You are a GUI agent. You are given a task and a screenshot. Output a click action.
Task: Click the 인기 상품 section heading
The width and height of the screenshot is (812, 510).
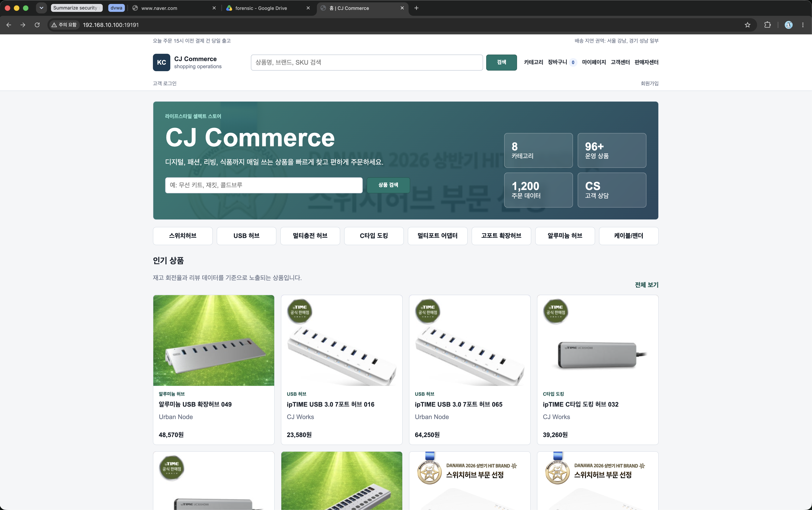[x=168, y=261]
